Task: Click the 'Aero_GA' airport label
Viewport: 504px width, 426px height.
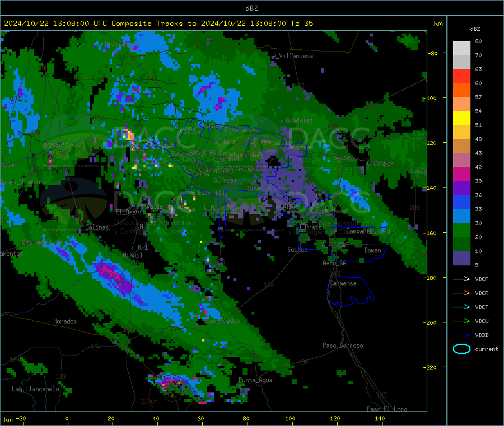Action: [x=334, y=263]
